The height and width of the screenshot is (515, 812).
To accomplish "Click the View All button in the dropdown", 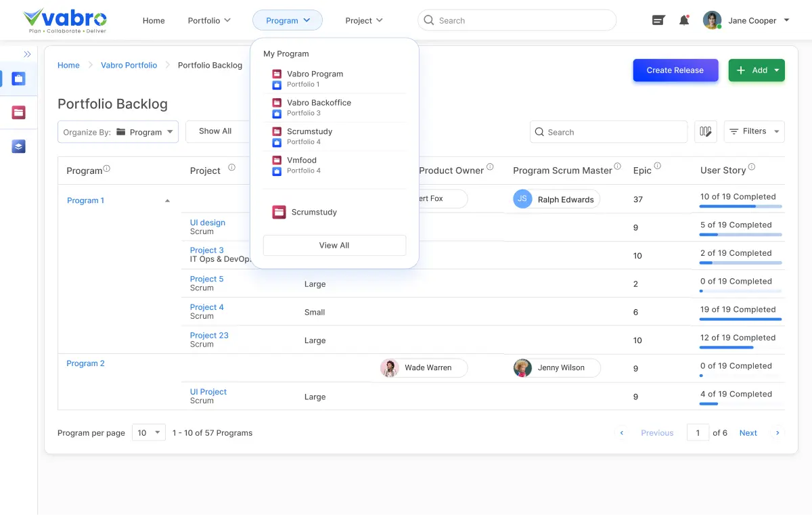I will pos(334,245).
